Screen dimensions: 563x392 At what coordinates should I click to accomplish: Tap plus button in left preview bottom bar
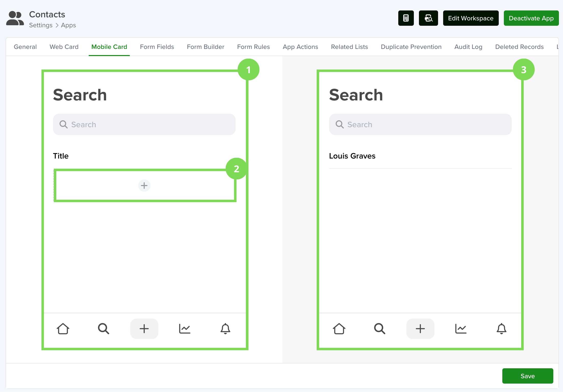point(144,329)
